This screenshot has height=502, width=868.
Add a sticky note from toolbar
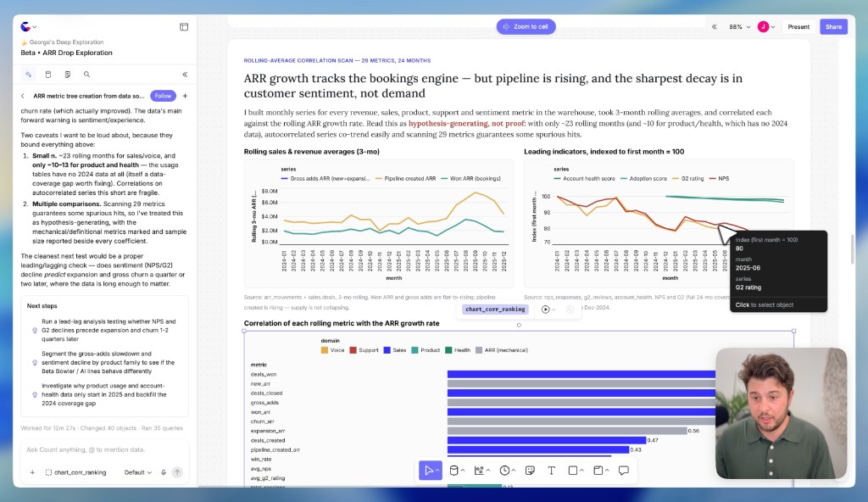pos(530,471)
